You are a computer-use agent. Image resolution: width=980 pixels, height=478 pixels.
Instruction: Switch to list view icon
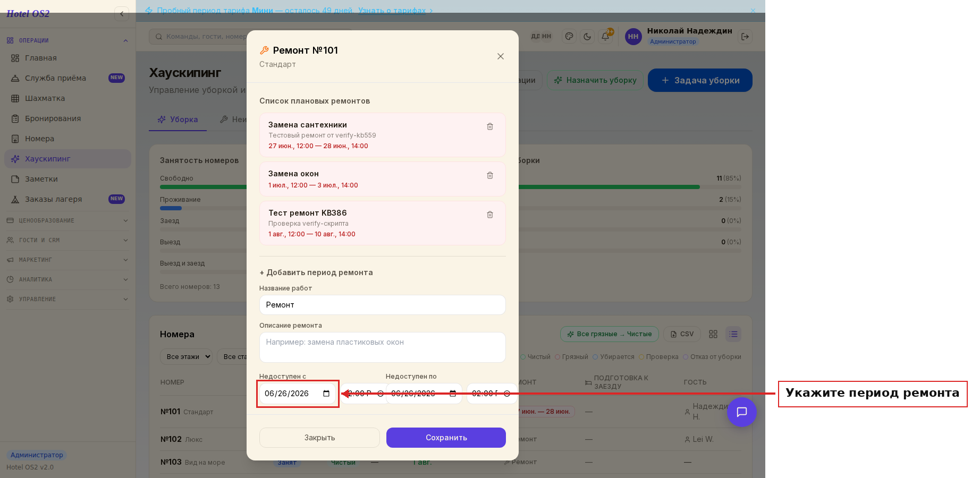coord(733,334)
